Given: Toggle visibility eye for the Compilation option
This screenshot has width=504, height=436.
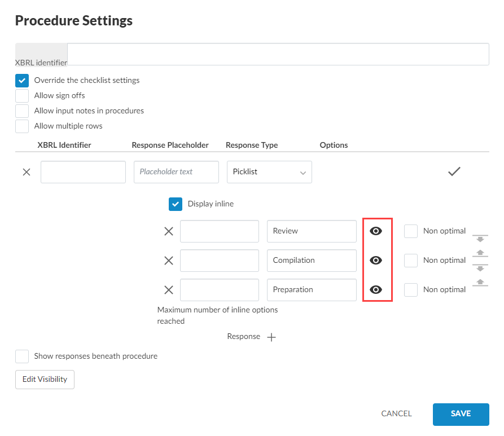Looking at the screenshot, I should pyautogui.click(x=376, y=261).
